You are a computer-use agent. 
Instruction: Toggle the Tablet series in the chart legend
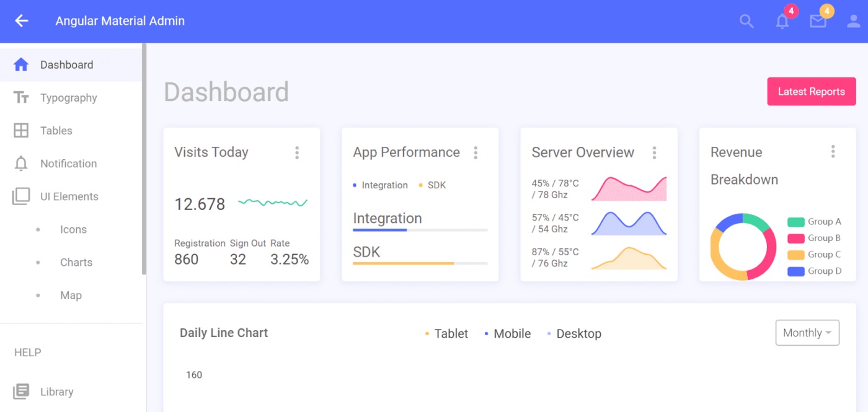(x=446, y=333)
